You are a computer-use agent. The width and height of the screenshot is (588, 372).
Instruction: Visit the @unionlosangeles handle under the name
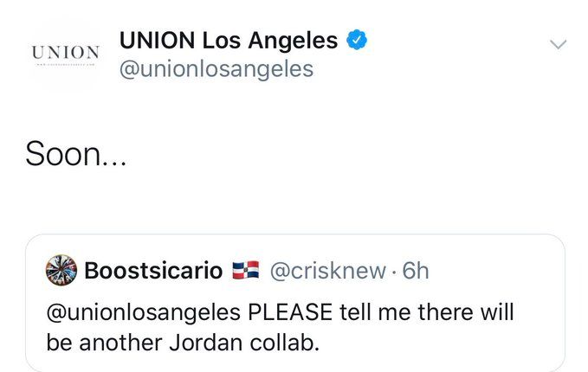(216, 70)
